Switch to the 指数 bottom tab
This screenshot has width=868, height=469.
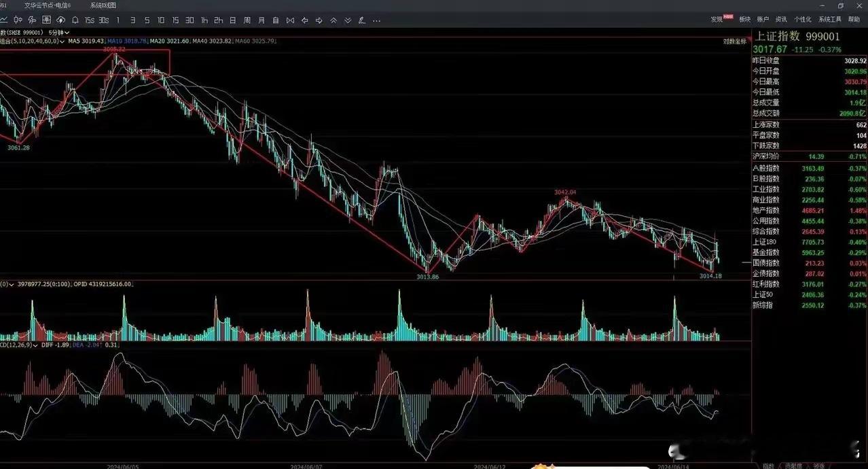pyautogui.click(x=768, y=466)
